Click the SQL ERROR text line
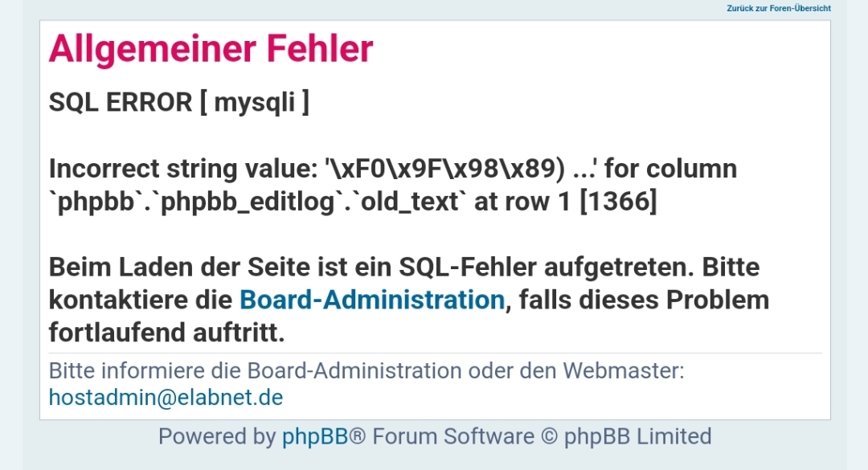The image size is (868, 470). [x=178, y=102]
